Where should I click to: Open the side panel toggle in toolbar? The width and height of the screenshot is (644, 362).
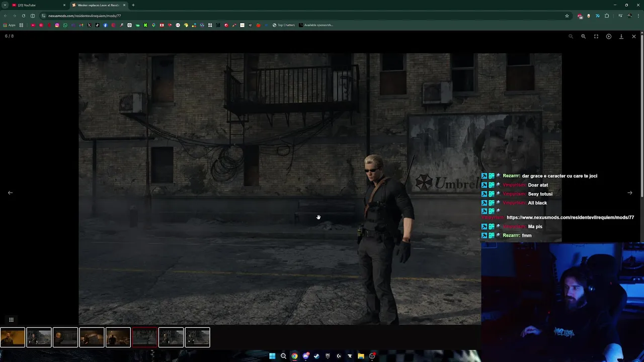pos(33,16)
